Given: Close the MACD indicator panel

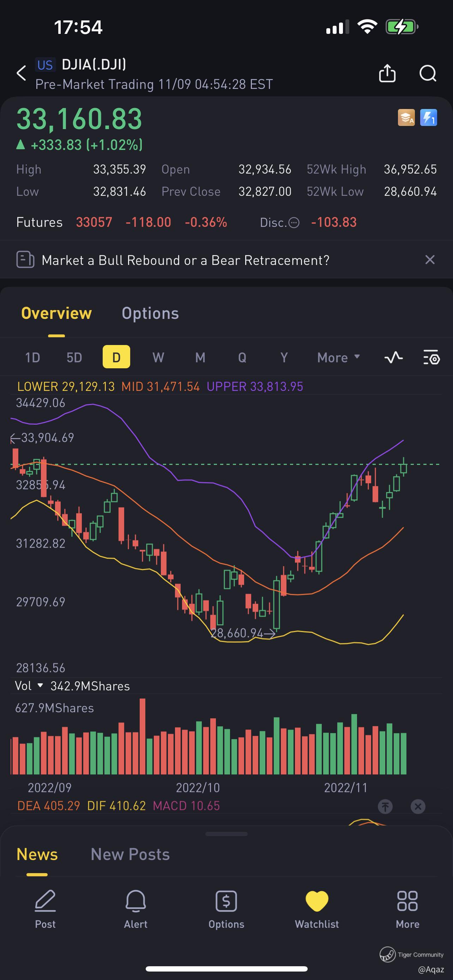Looking at the screenshot, I should (x=418, y=806).
